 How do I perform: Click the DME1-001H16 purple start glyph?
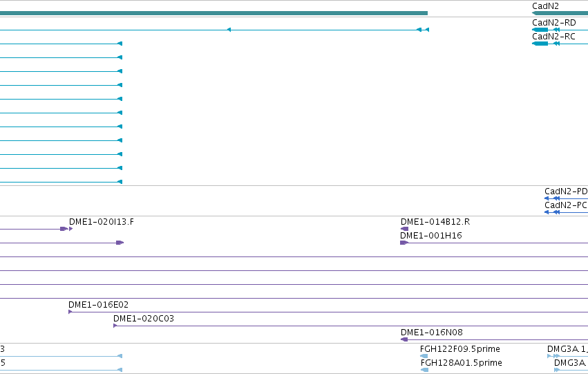click(404, 243)
